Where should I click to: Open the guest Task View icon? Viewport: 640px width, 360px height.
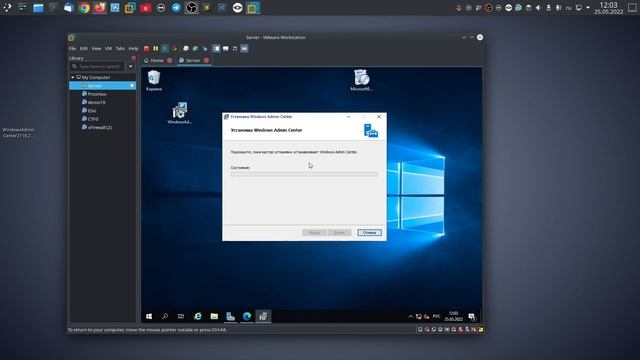tap(181, 316)
